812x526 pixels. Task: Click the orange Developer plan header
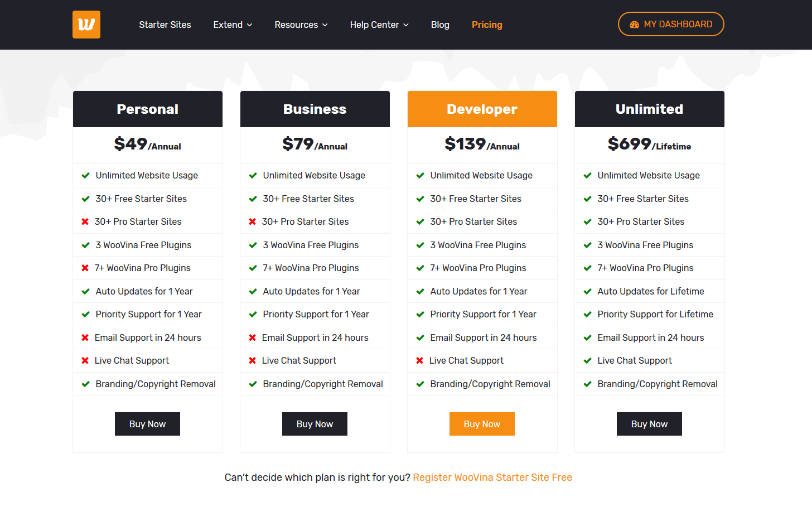coord(482,109)
